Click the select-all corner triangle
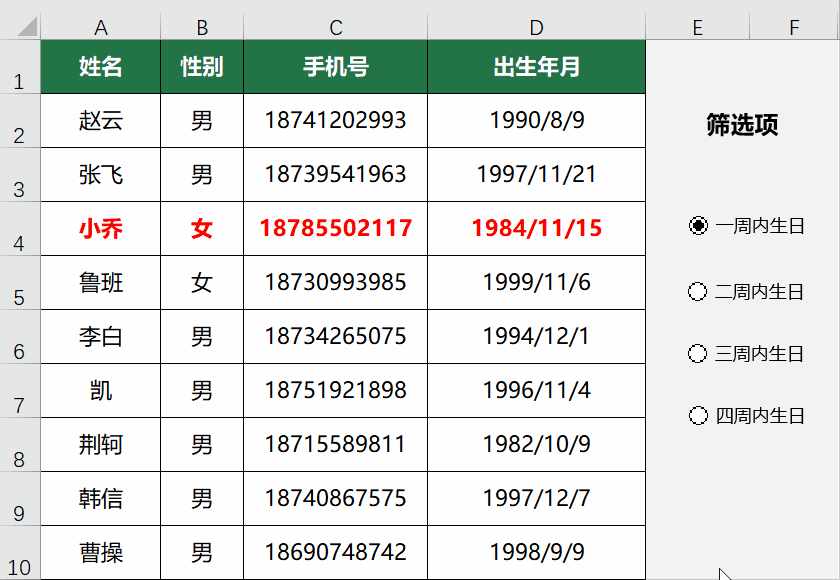Image resolution: width=840 pixels, height=580 pixels. (x=27, y=27)
